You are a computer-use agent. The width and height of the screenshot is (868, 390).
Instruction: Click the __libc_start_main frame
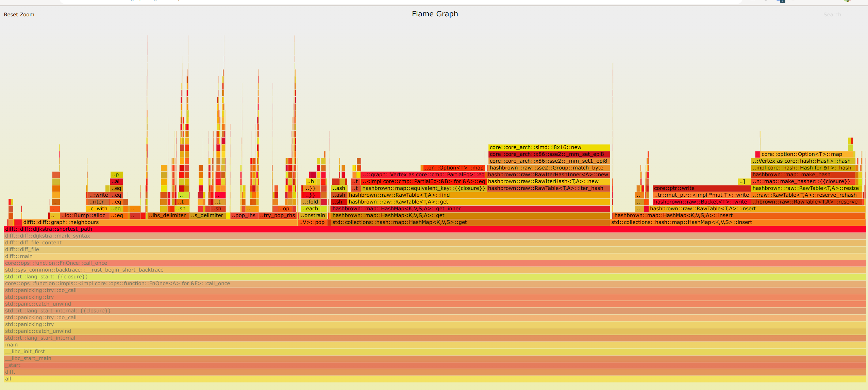pos(435,358)
